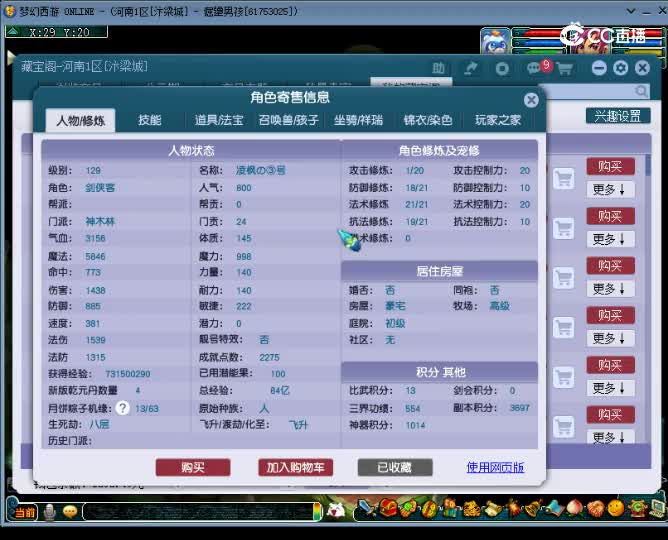Focus the chat input box at bottom

pos(200,511)
